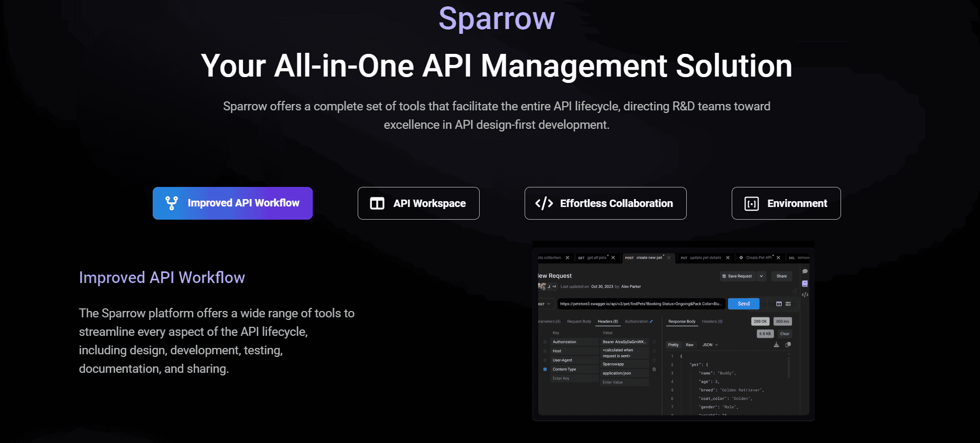Image resolution: width=980 pixels, height=443 pixels.
Task: Close the 'get all pets' request tab
Action: tap(613, 258)
